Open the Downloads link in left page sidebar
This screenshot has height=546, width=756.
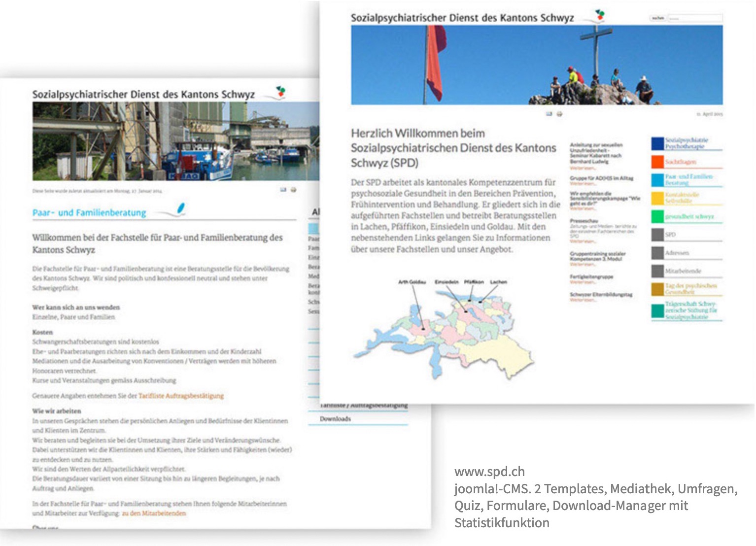335,419
